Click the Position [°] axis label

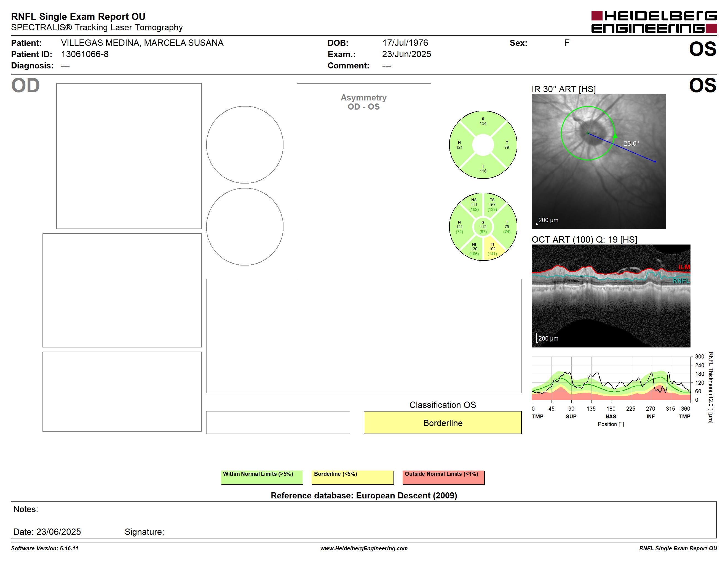[x=611, y=424]
